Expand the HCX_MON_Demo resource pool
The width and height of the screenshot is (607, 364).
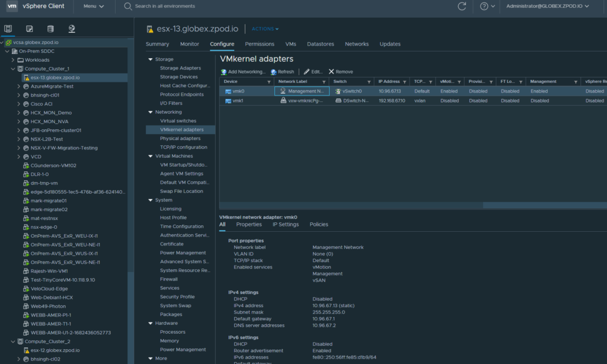click(x=18, y=113)
